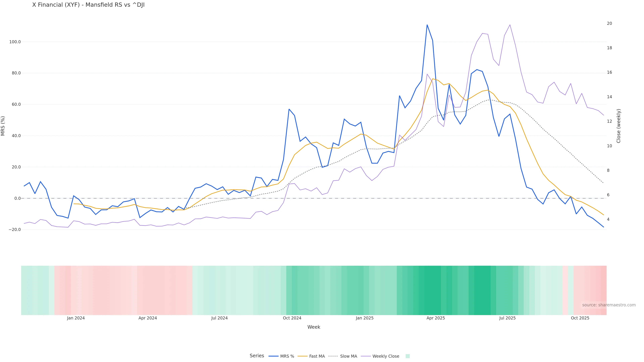Click the "Week" x-axis title
The image size is (644, 362).
click(x=313, y=327)
